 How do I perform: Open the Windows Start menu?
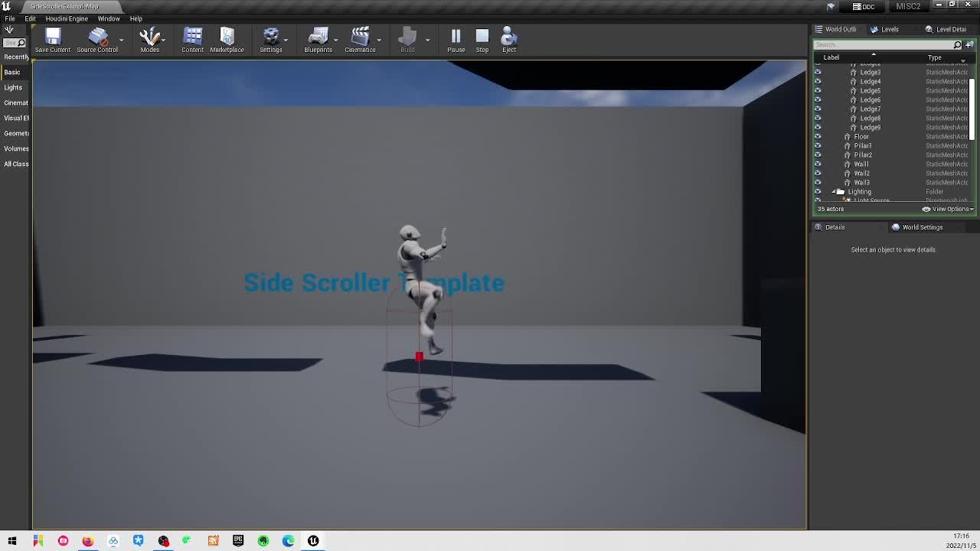pos(12,541)
